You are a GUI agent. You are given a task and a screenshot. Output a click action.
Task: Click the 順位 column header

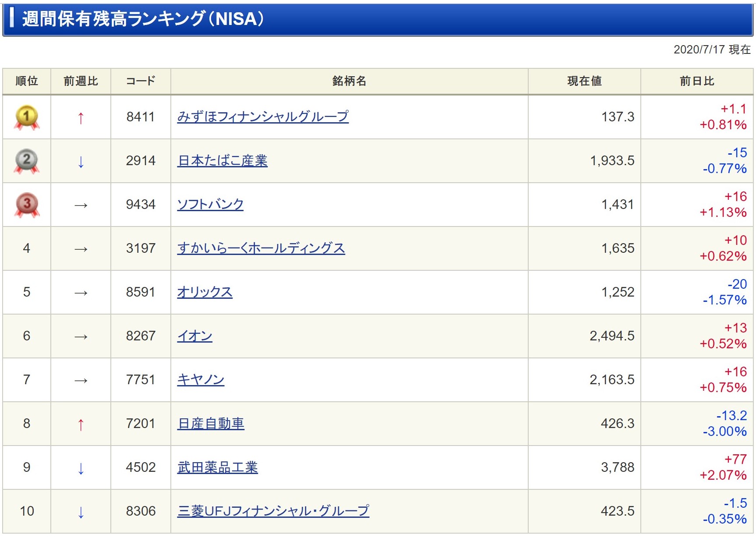tap(27, 81)
